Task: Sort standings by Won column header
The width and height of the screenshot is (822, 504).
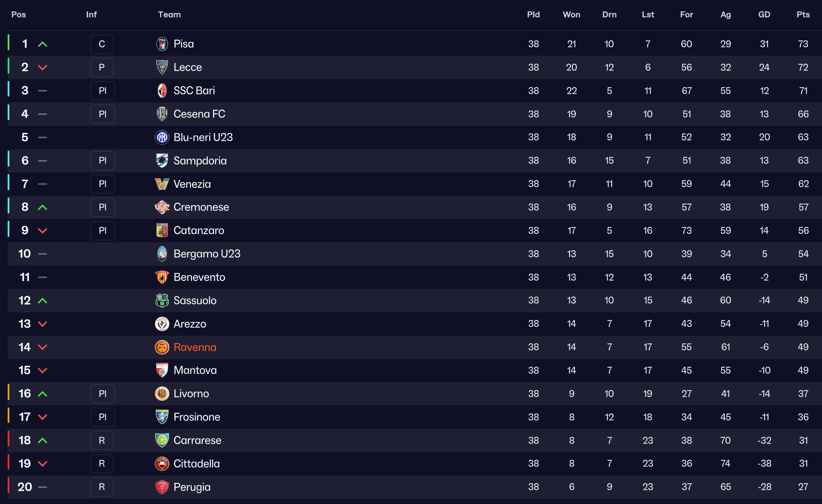Action: coord(572,14)
